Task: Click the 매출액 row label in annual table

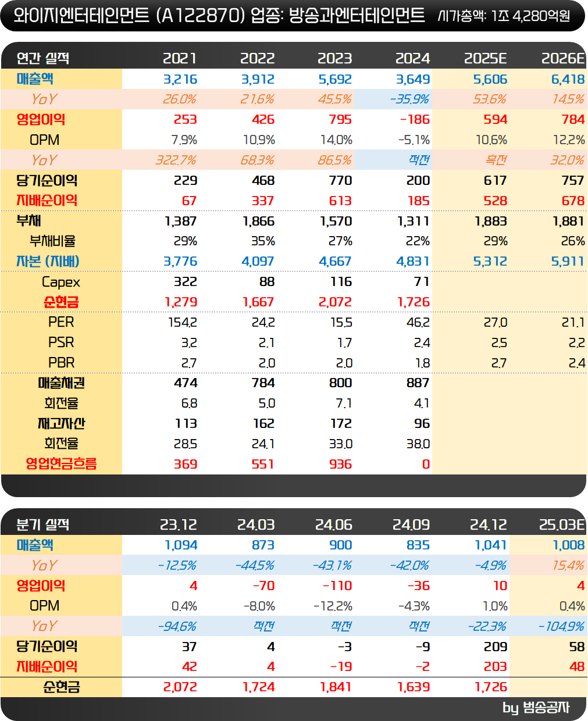Action: coord(35,79)
